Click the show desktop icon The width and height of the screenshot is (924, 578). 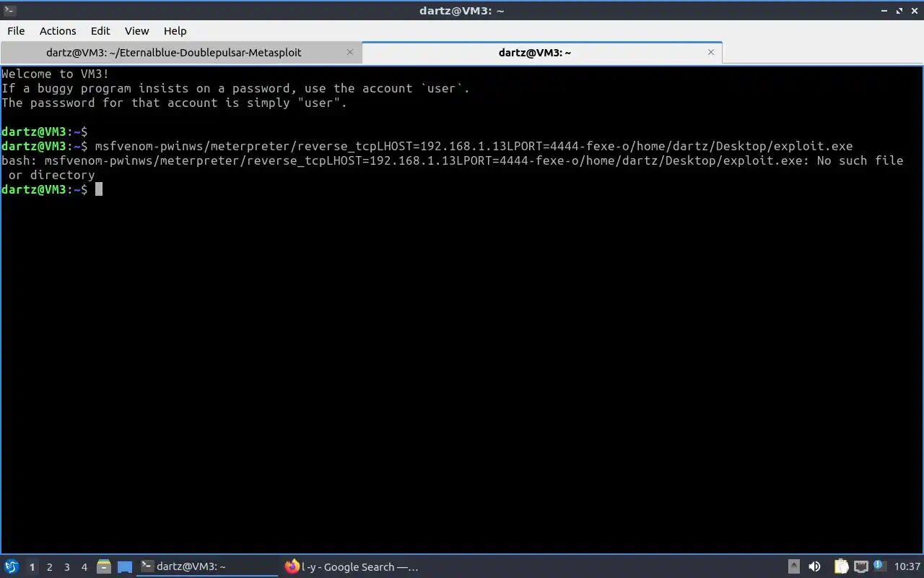click(x=125, y=566)
